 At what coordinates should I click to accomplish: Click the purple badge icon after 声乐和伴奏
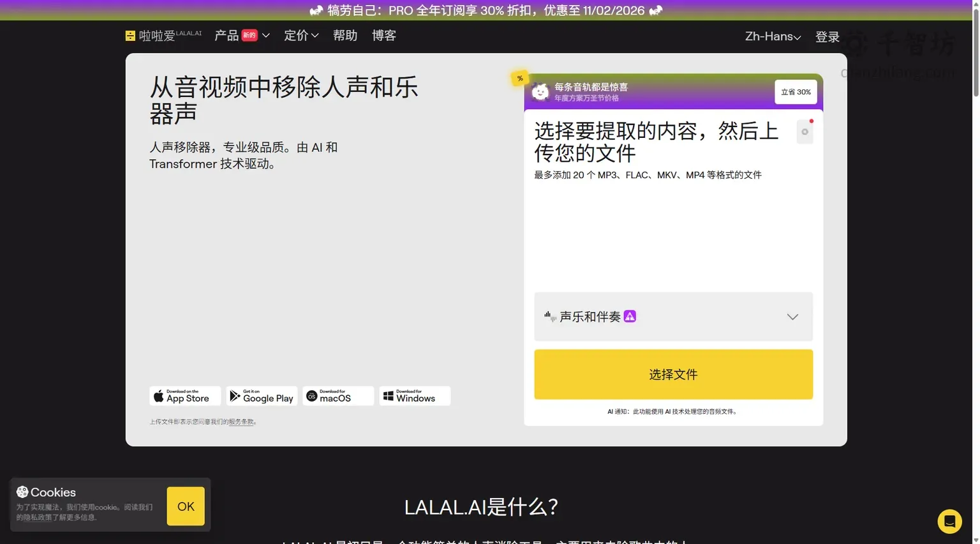click(630, 316)
